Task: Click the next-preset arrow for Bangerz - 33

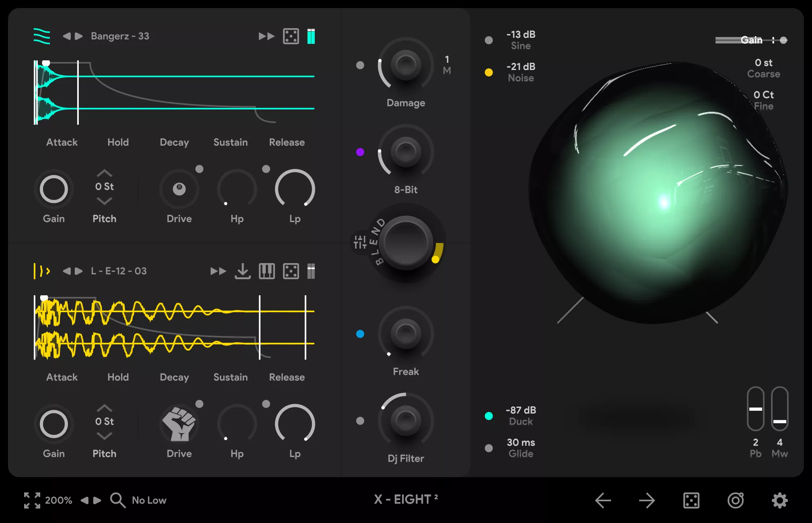Action: pos(79,36)
